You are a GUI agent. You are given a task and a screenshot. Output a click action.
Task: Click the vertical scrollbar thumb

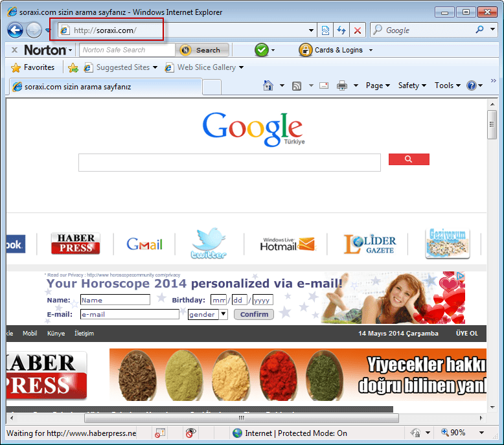pyautogui.click(x=492, y=124)
